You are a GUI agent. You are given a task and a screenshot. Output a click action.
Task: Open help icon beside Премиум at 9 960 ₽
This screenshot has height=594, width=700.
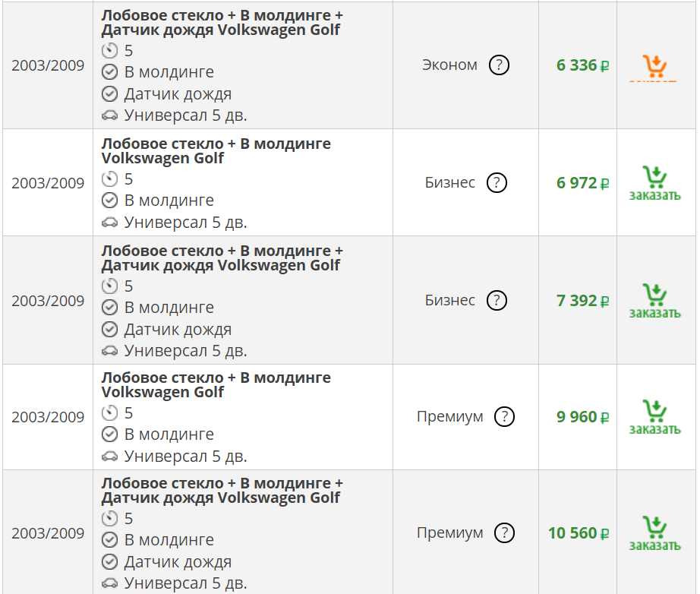(x=504, y=417)
